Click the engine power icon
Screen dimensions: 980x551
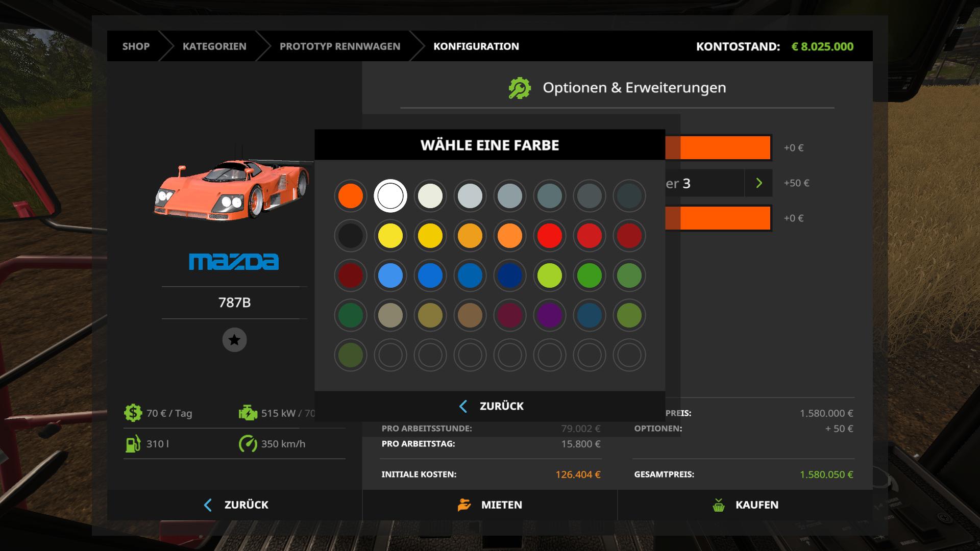(248, 413)
